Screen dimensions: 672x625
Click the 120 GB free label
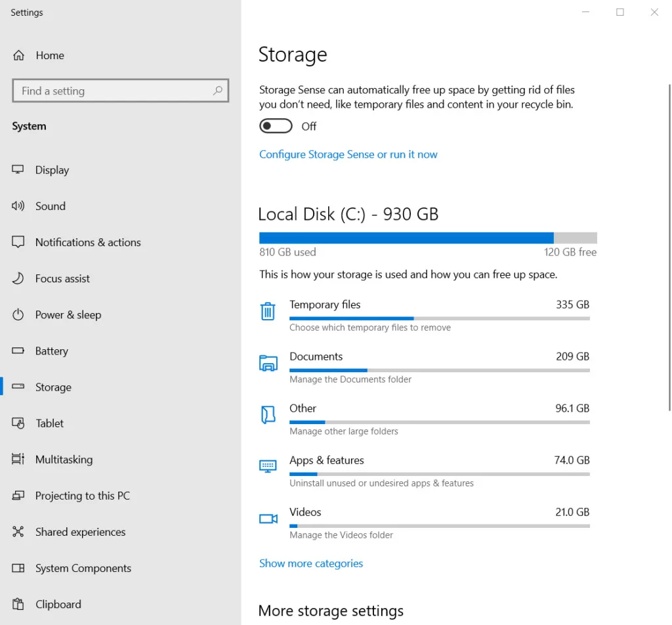click(570, 252)
